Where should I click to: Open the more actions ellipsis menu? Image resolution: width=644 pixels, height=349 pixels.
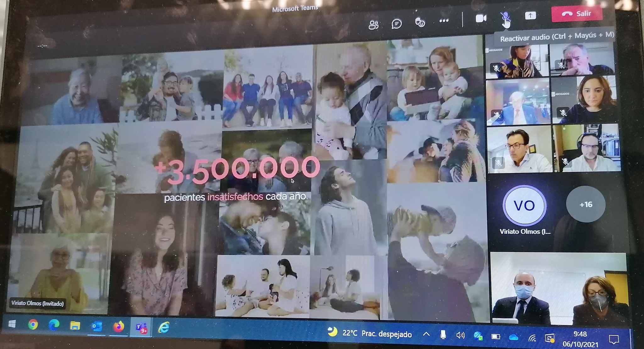coord(444,21)
